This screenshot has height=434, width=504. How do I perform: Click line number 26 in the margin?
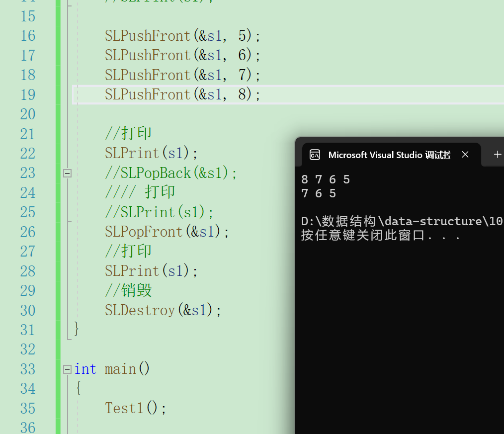pyautogui.click(x=28, y=232)
